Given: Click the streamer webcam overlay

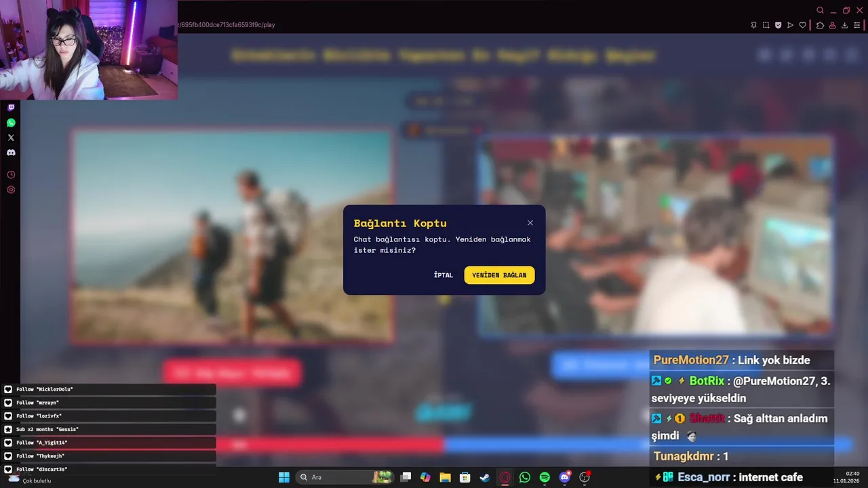Looking at the screenshot, I should tap(89, 50).
